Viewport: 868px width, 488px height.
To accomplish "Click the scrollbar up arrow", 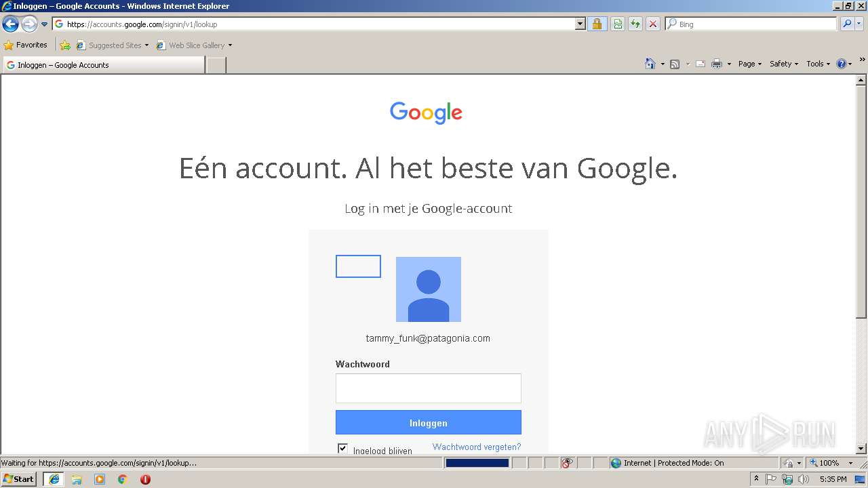I will pyautogui.click(x=861, y=80).
